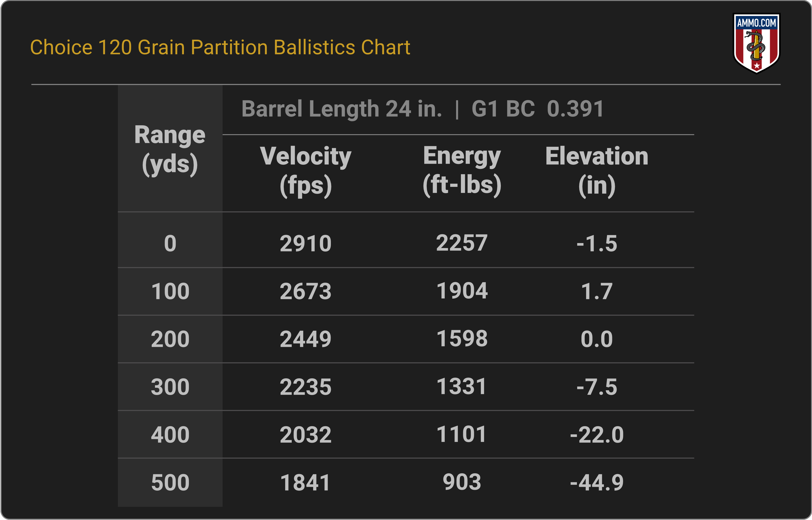Click the 2257 energy cell
The height and width of the screenshot is (520, 812).
[462, 243]
